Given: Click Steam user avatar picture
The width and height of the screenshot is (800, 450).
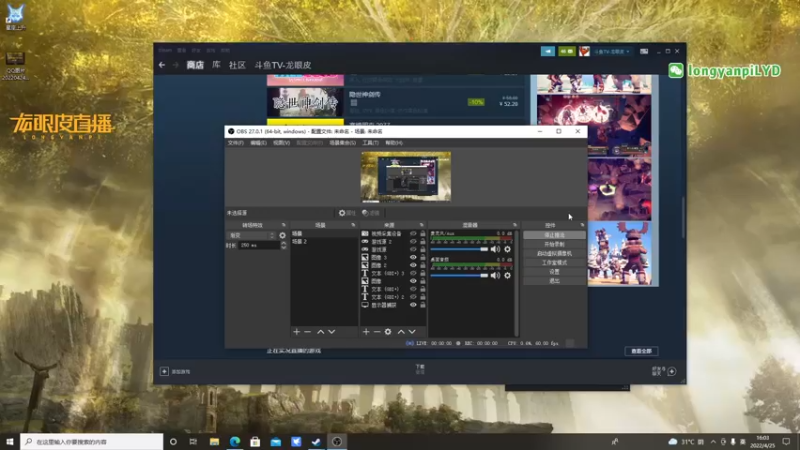Looking at the screenshot, I should [x=584, y=52].
